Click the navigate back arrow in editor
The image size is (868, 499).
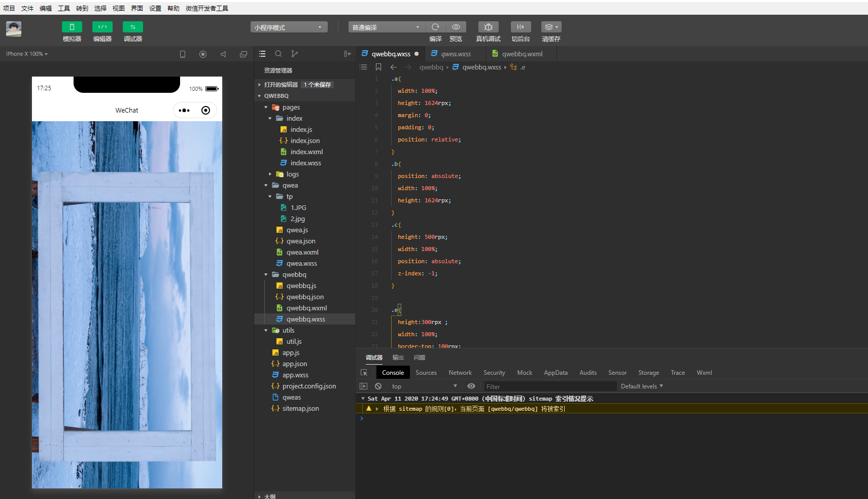[394, 67]
